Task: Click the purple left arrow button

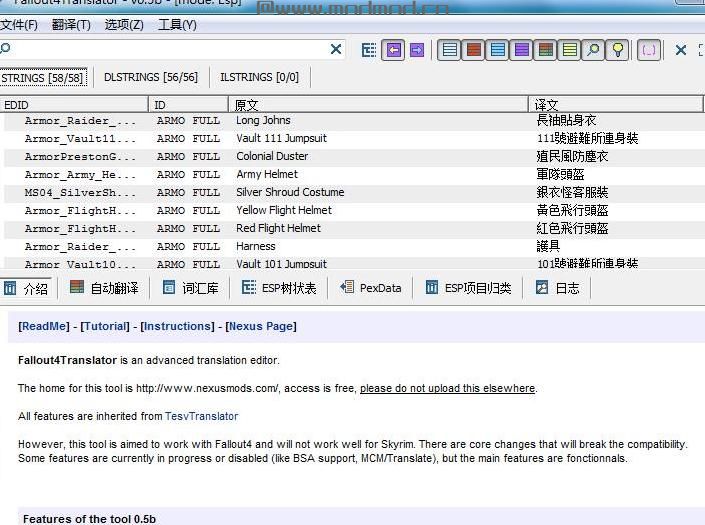Action: pyautogui.click(x=393, y=50)
